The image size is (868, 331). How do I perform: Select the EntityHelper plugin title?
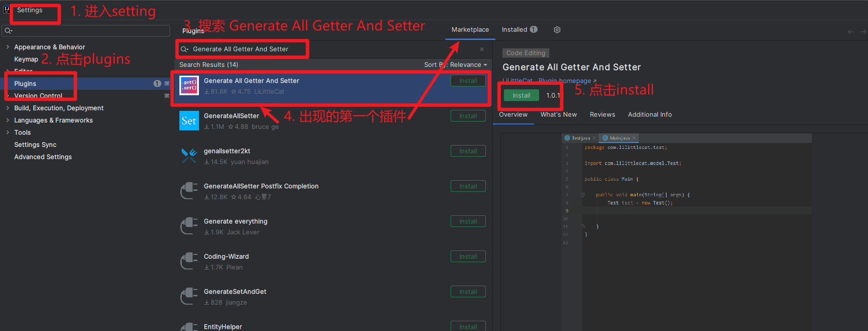223,327
